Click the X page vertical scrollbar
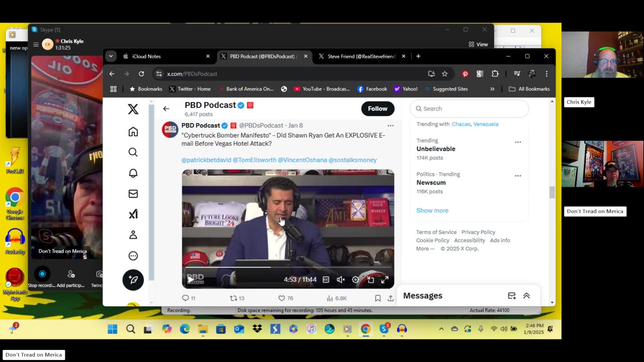 coord(552,192)
